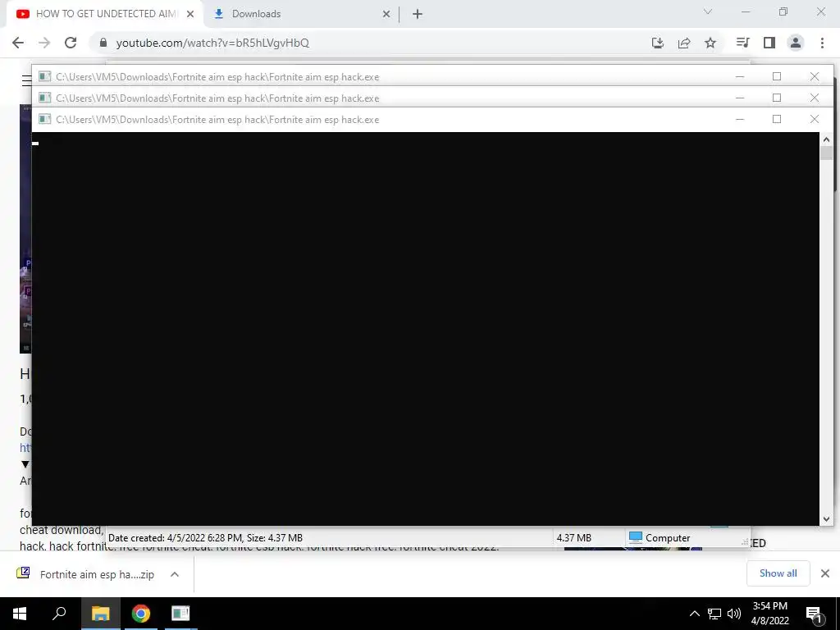Click Date created status text

[x=205, y=538]
